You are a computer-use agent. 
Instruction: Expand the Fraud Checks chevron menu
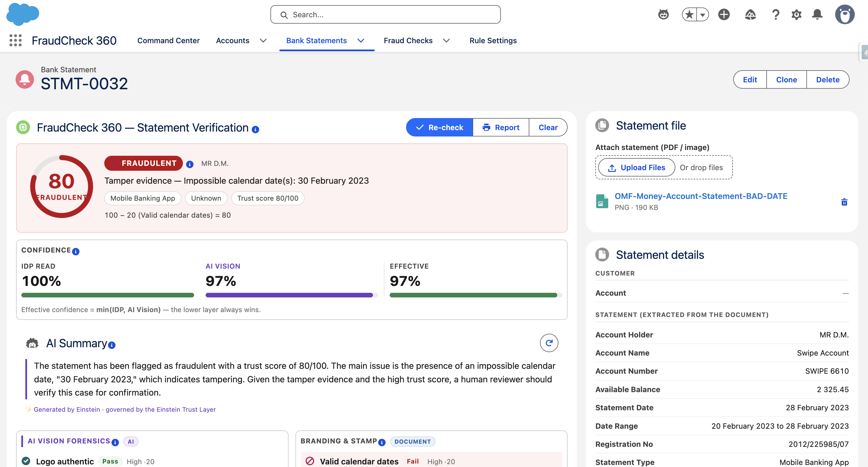(x=446, y=40)
